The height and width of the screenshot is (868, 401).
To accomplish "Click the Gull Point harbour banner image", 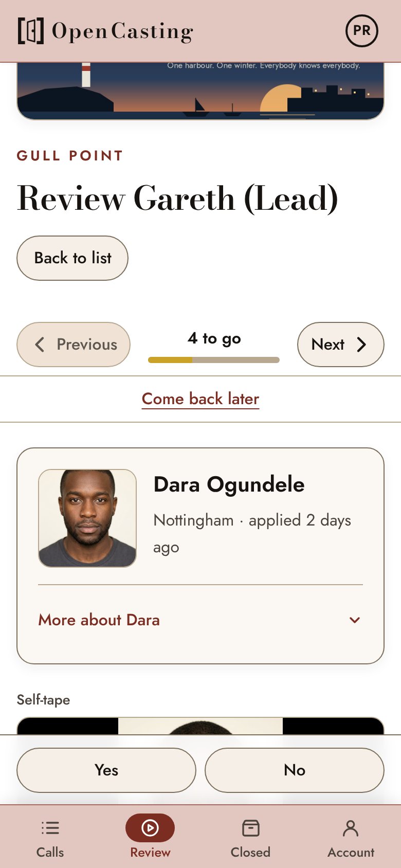I will [200, 91].
